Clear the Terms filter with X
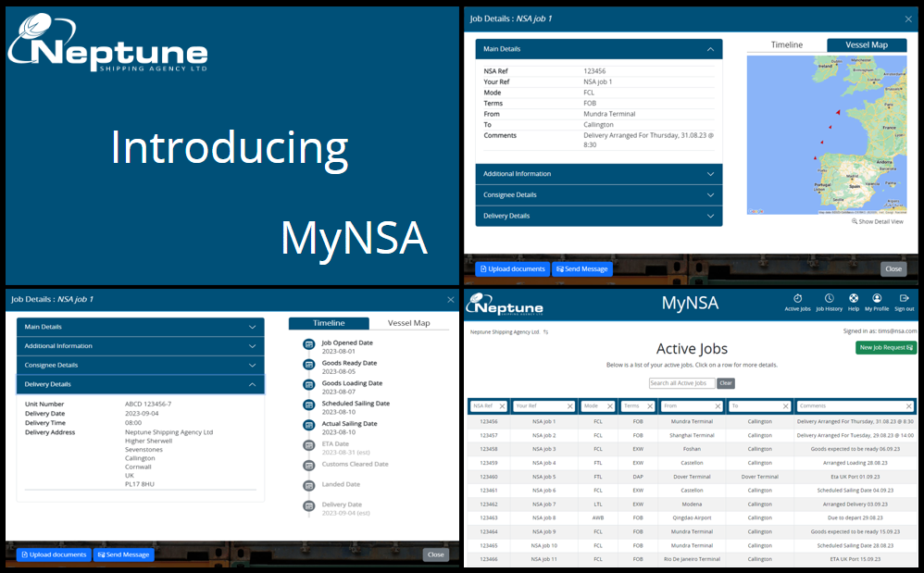 coord(650,406)
